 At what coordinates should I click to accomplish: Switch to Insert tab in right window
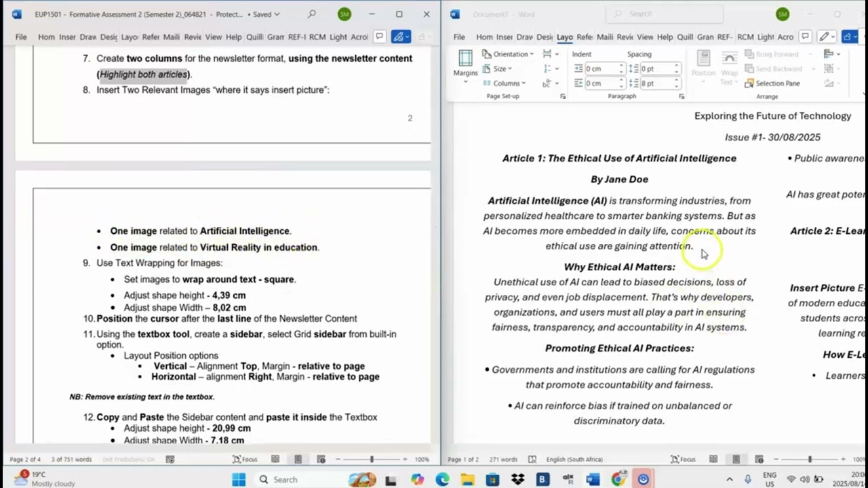coord(505,37)
